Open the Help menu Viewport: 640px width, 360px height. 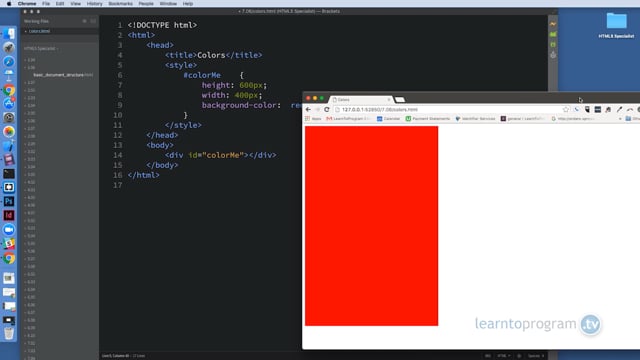pos(187,4)
